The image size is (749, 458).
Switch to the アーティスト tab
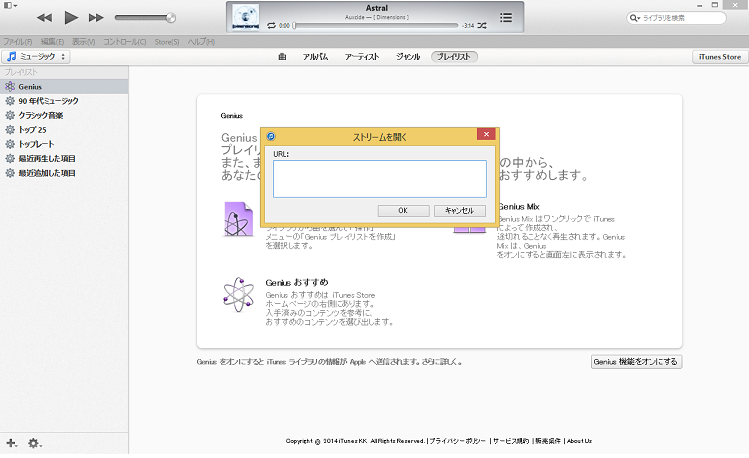362,56
